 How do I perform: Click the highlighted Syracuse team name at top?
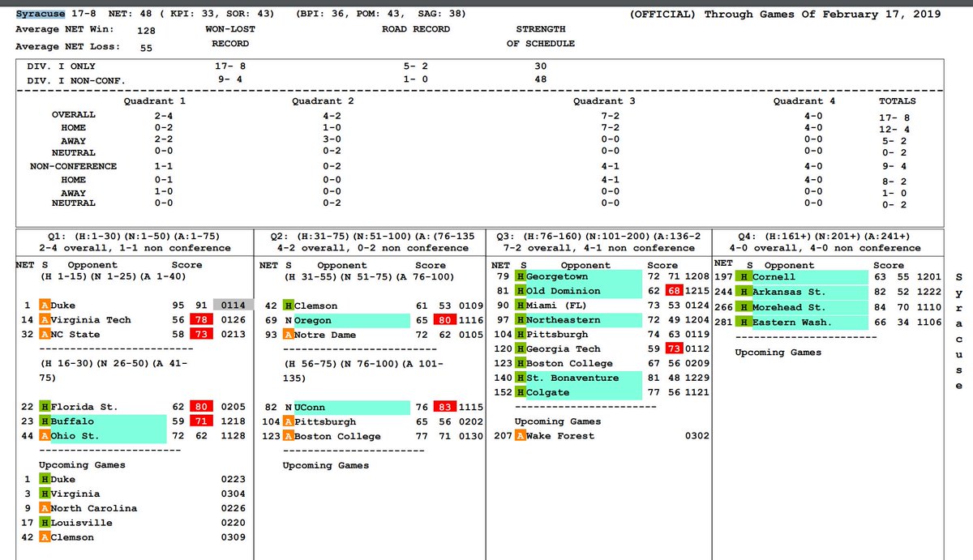point(40,14)
